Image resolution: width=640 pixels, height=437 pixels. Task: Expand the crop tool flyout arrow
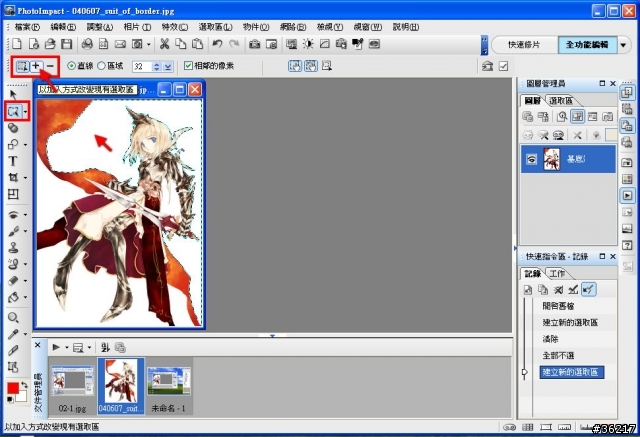click(26, 178)
